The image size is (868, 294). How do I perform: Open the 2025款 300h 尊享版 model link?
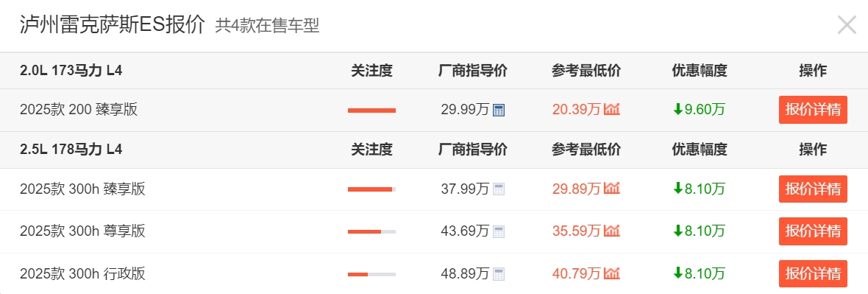tap(82, 231)
